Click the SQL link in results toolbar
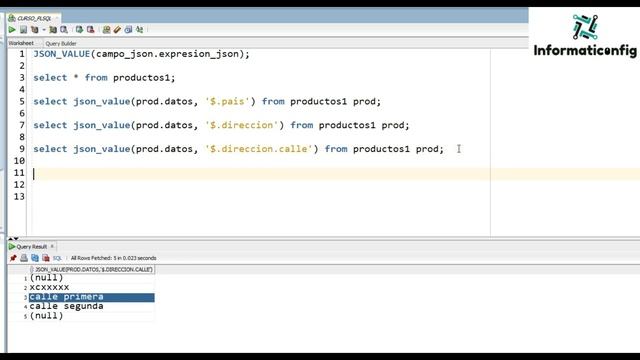 pos(57,258)
